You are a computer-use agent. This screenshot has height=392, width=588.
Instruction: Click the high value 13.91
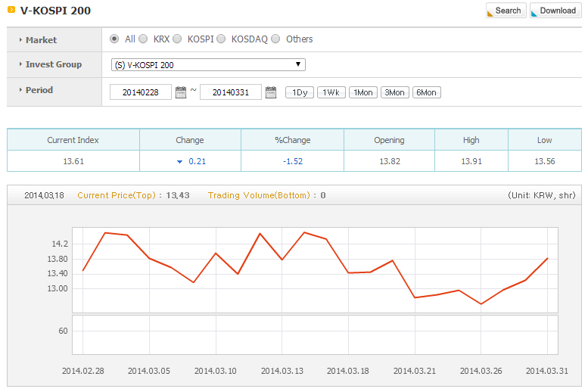pos(471,161)
